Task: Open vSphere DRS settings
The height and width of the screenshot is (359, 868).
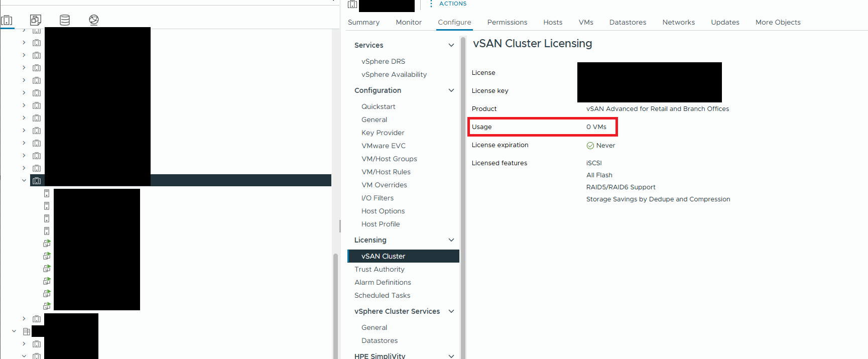Action: pyautogui.click(x=383, y=61)
